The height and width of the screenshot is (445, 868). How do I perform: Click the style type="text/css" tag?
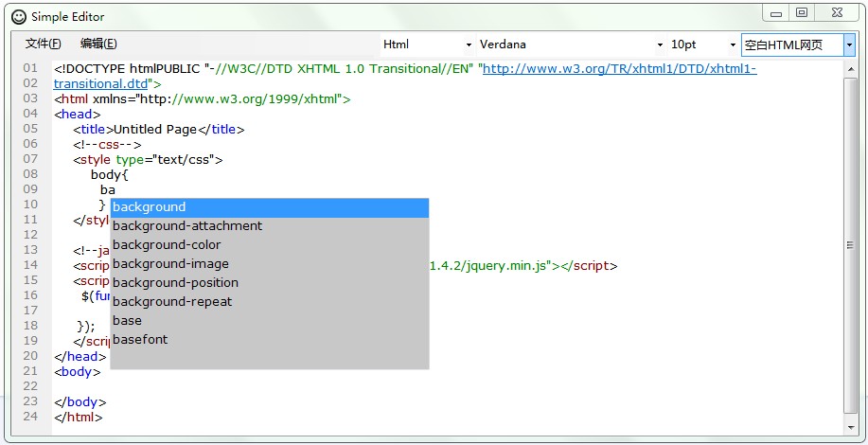click(148, 160)
